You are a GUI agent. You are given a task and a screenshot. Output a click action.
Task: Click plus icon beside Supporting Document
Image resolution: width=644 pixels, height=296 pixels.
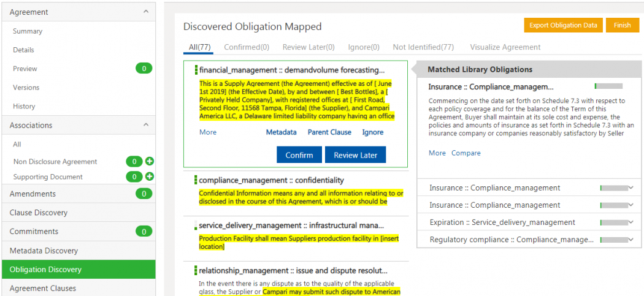pyautogui.click(x=150, y=176)
